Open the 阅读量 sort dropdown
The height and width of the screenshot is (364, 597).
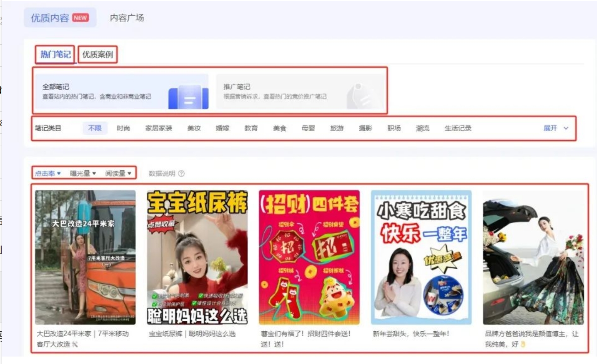click(118, 174)
